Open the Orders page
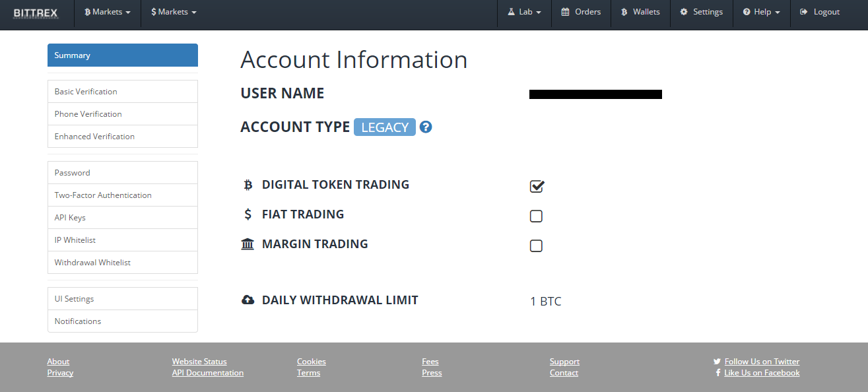The width and height of the screenshot is (868, 392). [581, 12]
